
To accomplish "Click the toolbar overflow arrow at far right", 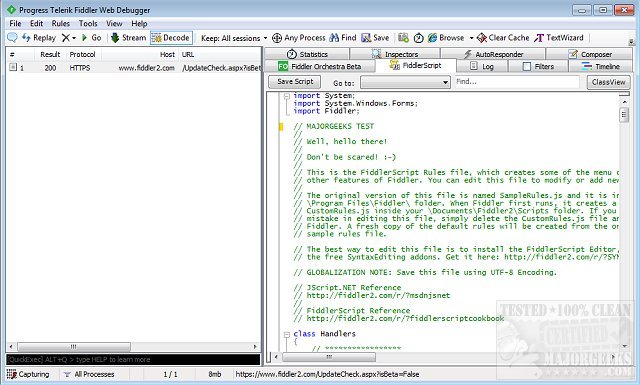I will [x=631, y=42].
